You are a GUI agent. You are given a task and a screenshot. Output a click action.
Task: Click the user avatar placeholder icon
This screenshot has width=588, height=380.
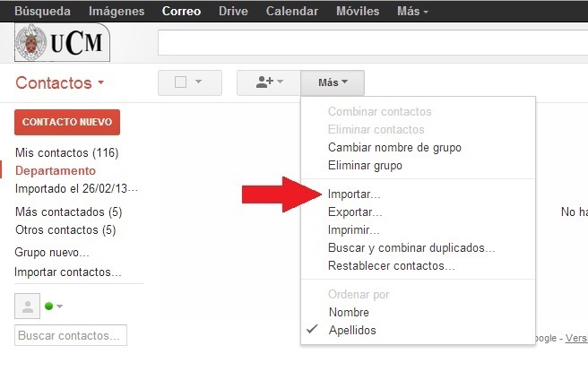coord(28,306)
